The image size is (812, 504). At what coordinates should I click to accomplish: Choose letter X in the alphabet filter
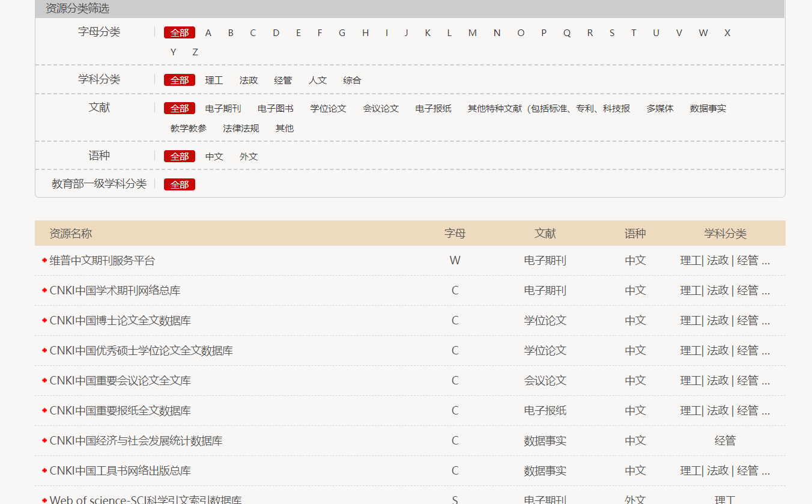[x=727, y=32]
